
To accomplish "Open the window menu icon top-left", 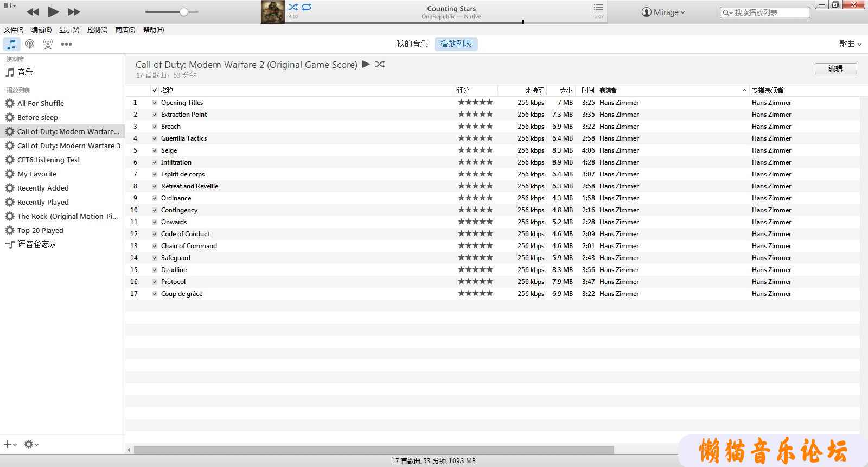I will (x=10, y=5).
